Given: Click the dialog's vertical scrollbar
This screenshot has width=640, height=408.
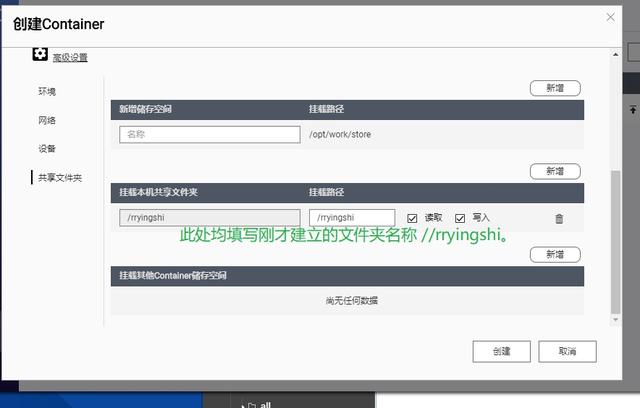Looking at the screenshot, I should pyautogui.click(x=615, y=240).
